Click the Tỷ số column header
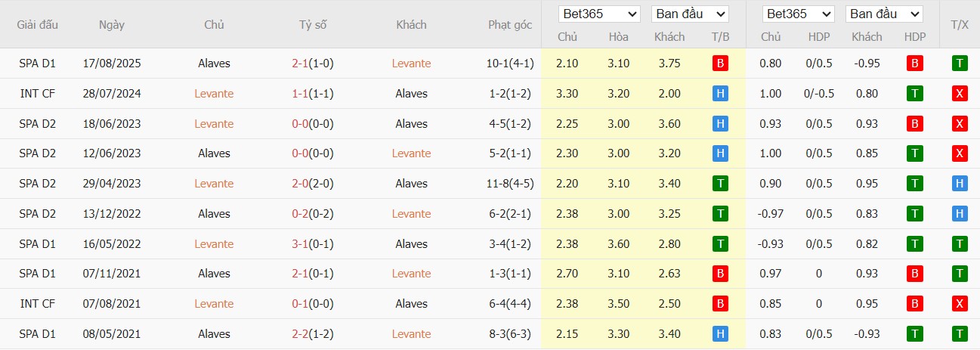Screen dimensions: 980x350 313,25
